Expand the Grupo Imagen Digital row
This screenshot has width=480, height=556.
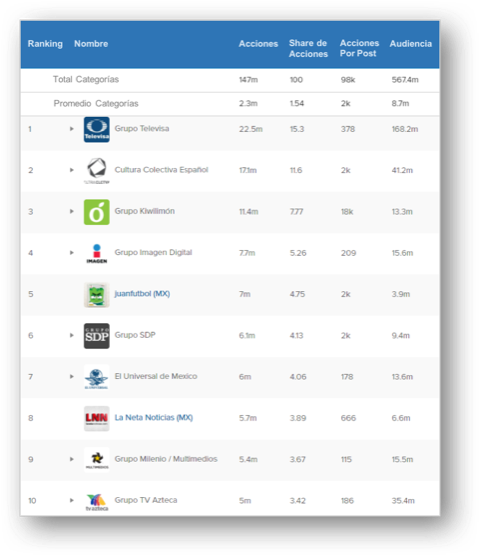coord(72,252)
